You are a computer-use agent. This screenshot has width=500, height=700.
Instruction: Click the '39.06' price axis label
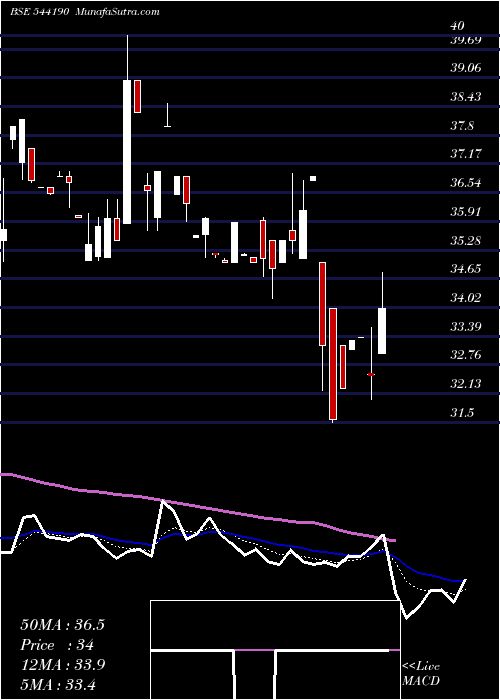pos(466,68)
